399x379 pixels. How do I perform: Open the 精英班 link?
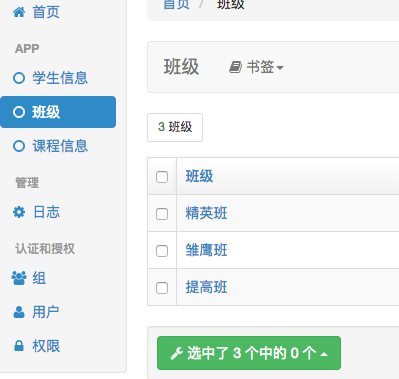tap(206, 213)
